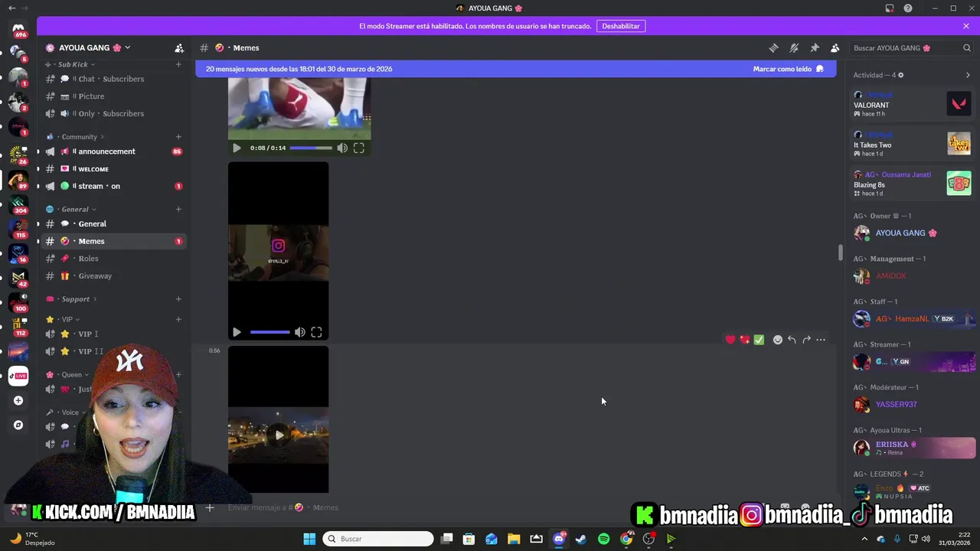Toggle the member list panel icon

[x=835, y=47]
